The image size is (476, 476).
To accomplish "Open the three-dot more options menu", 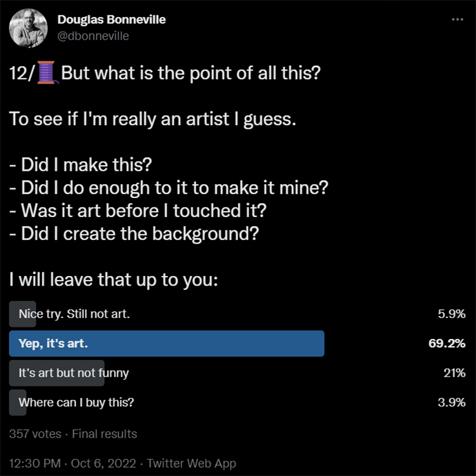I will click(457, 20).
